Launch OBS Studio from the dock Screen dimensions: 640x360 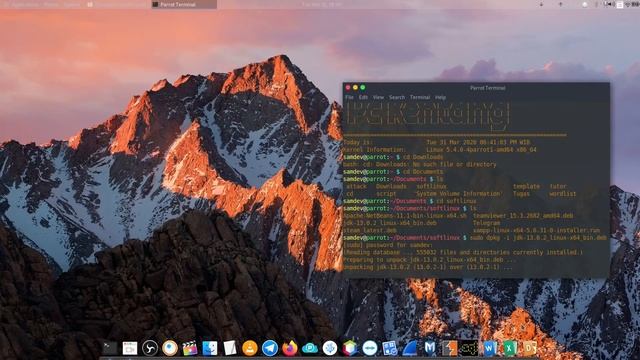[x=150, y=348]
